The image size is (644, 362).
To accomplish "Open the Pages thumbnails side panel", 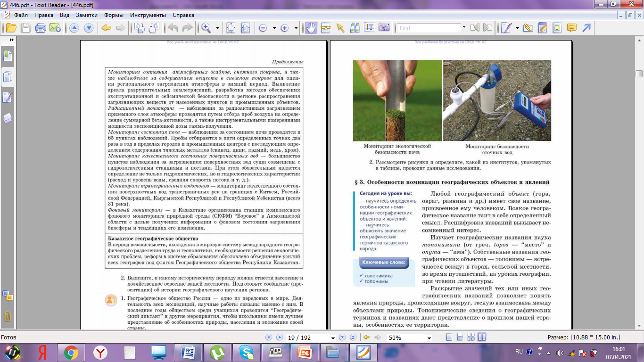I will pyautogui.click(x=8, y=77).
